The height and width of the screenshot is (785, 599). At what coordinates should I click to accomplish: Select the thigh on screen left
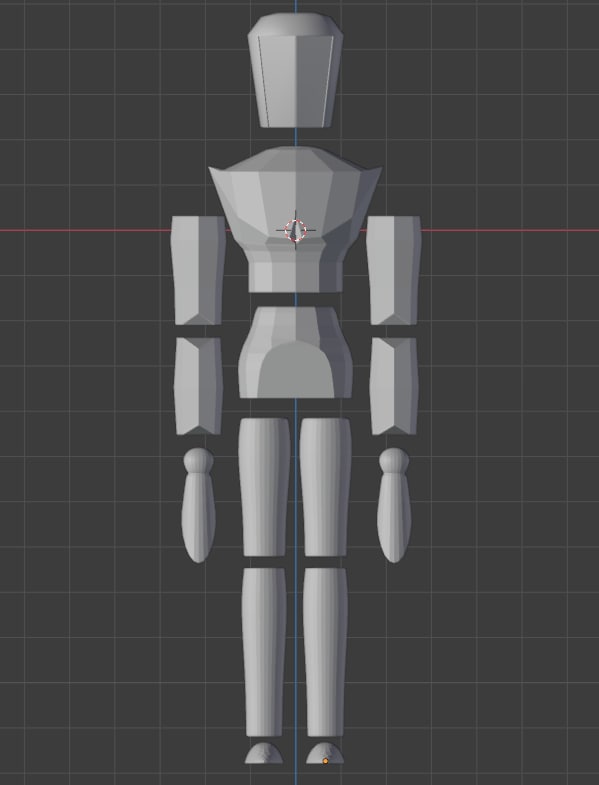tap(264, 487)
